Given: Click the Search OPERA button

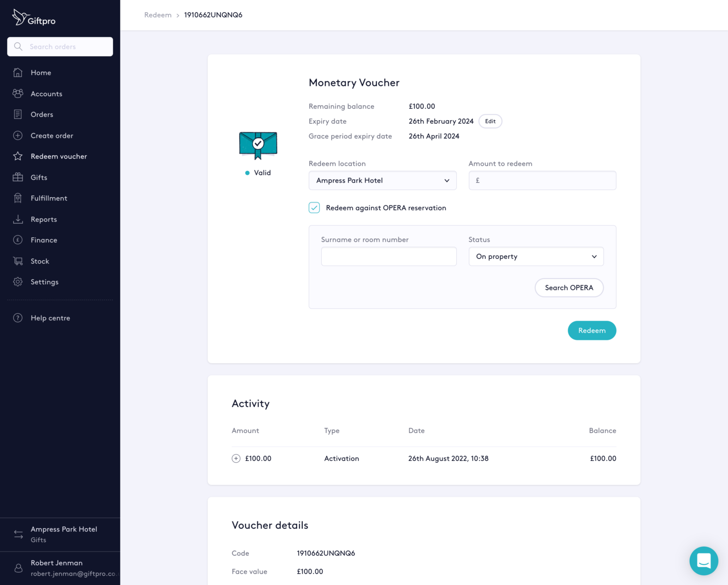Looking at the screenshot, I should [x=569, y=287].
